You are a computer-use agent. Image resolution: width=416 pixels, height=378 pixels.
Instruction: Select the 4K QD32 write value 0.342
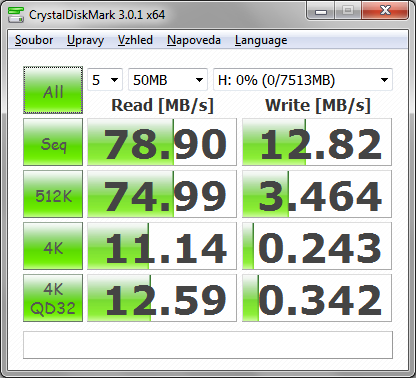(317, 298)
